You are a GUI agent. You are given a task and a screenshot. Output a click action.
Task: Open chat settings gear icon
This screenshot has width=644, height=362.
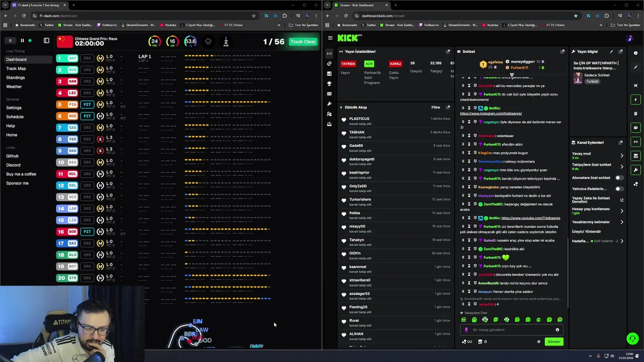(x=538, y=341)
